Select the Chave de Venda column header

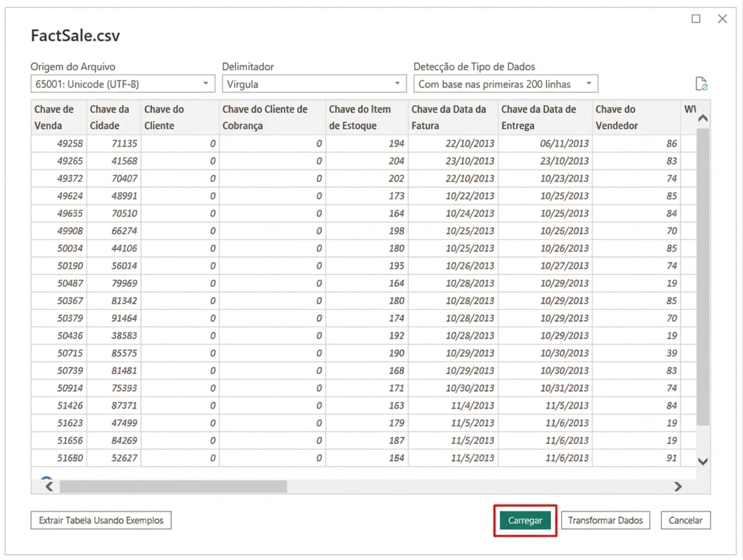[x=59, y=117]
